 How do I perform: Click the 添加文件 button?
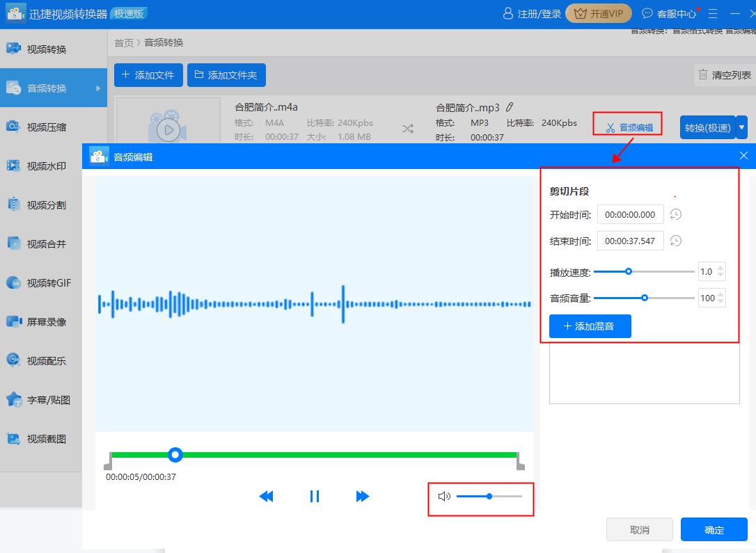point(148,74)
